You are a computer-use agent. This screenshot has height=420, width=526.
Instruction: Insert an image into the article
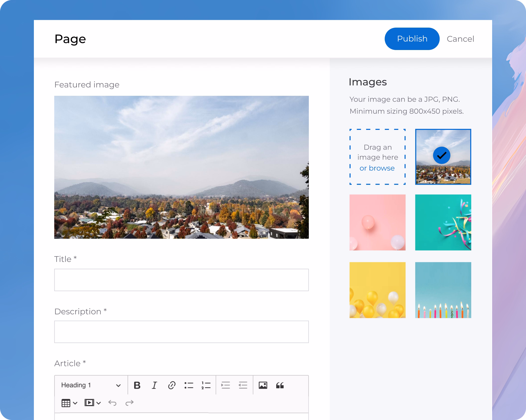coord(263,385)
